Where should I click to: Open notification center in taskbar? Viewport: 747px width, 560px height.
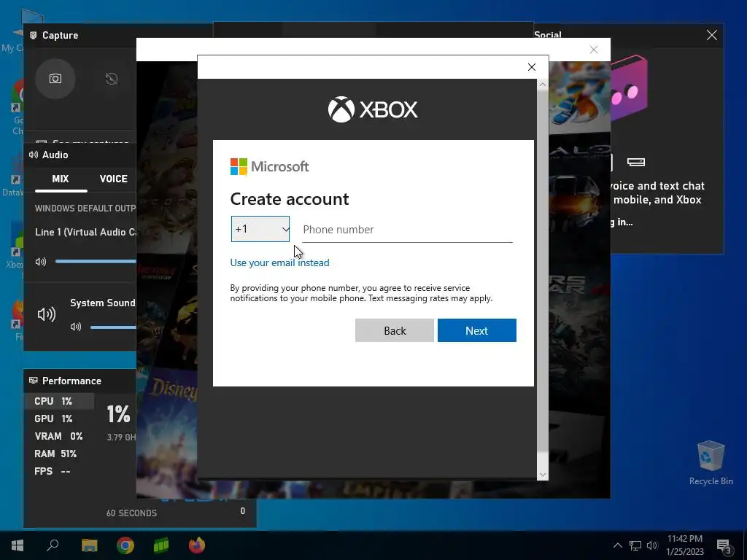point(724,547)
